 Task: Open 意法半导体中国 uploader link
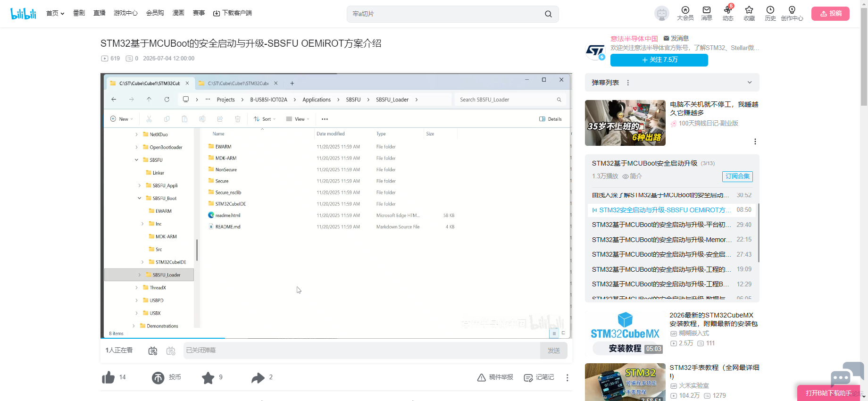pyautogui.click(x=634, y=39)
